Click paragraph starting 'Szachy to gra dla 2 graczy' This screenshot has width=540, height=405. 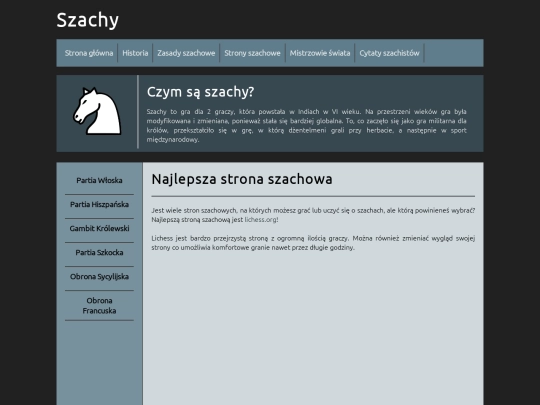click(x=307, y=126)
